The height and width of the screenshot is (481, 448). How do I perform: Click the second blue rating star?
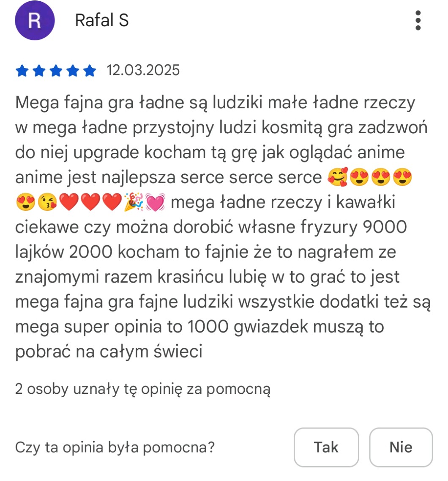pos(39,71)
